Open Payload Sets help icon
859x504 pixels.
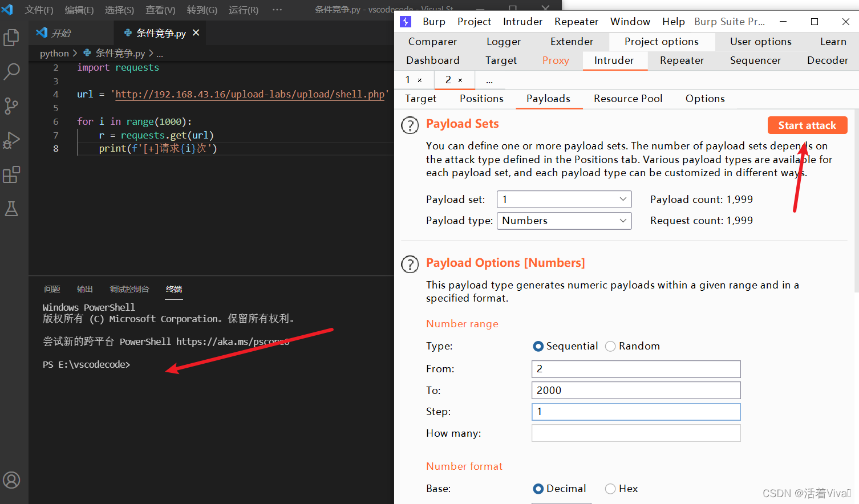point(410,125)
